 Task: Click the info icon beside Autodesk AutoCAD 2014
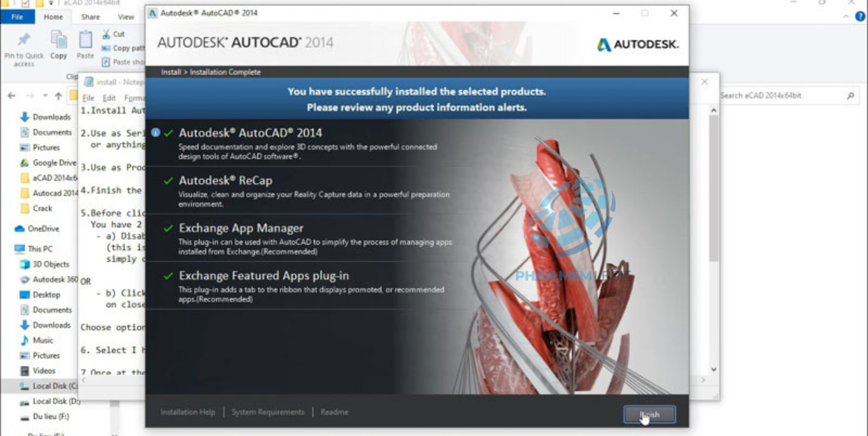pyautogui.click(x=156, y=132)
